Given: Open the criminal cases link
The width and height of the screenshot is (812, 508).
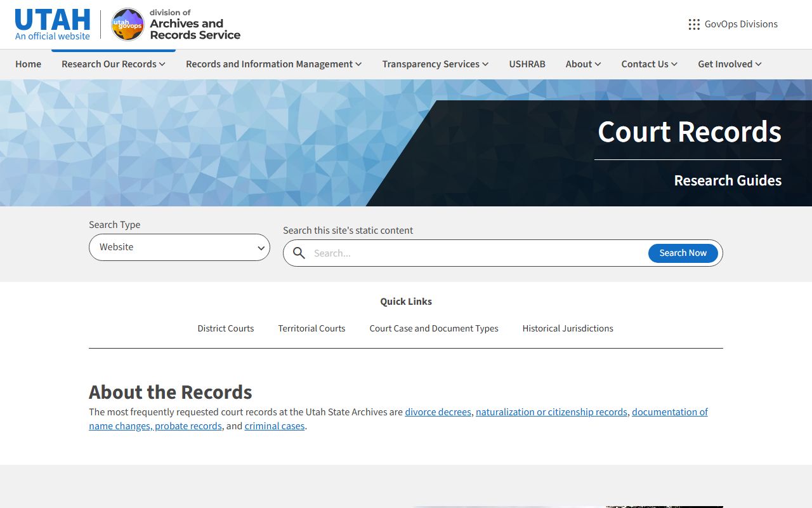Looking at the screenshot, I should pyautogui.click(x=275, y=426).
